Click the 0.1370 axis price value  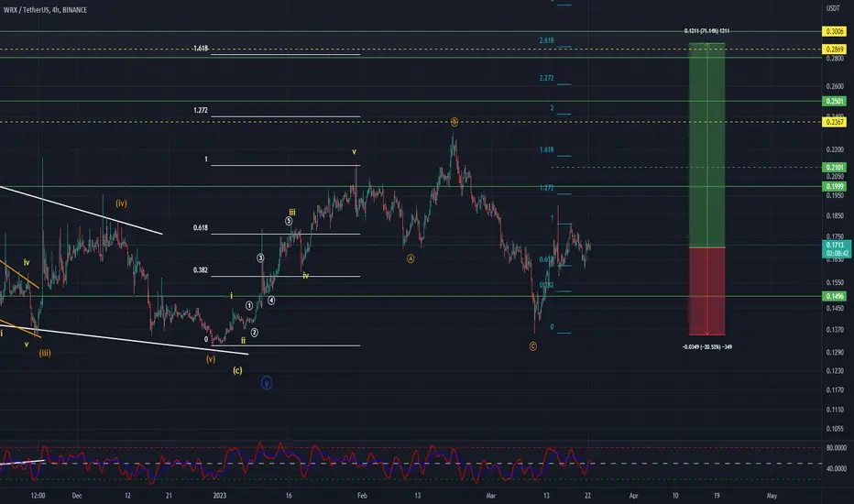click(835, 330)
